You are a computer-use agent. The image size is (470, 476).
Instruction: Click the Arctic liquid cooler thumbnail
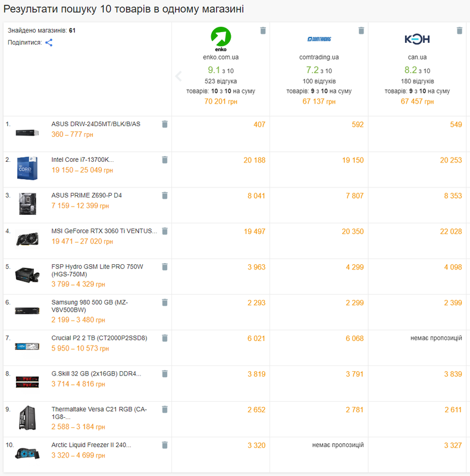click(27, 453)
